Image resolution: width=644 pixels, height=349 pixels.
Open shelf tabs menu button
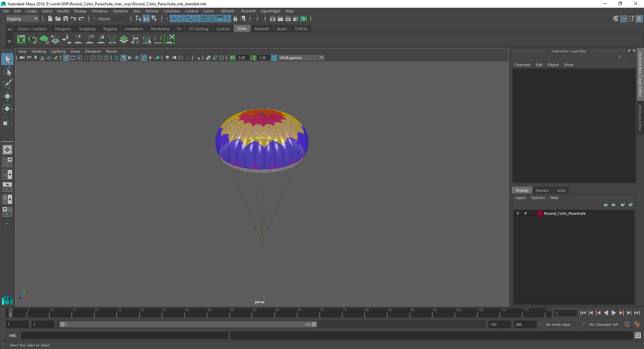coord(9,29)
